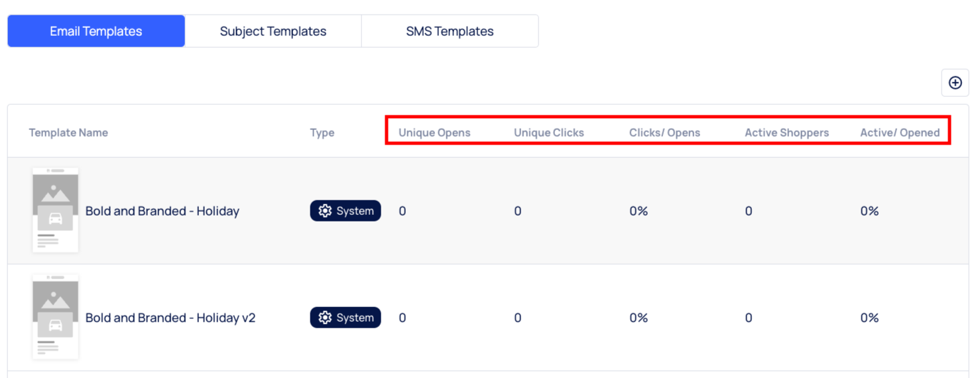Sort by Template Name column header
The image size is (980, 378).
[68, 133]
